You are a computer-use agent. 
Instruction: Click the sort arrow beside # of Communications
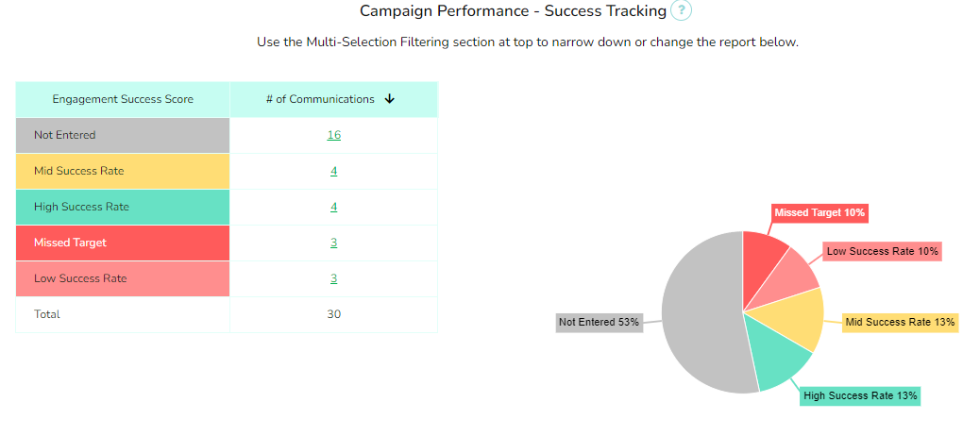pos(389,99)
